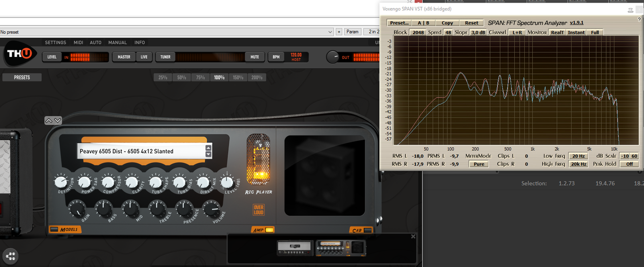This screenshot has height=267, width=644.
Task: Open SPAN Speed 48 selector
Action: (x=448, y=32)
